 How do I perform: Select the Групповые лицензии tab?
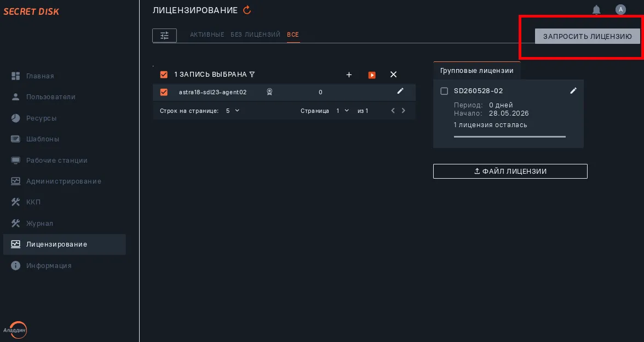[477, 71]
